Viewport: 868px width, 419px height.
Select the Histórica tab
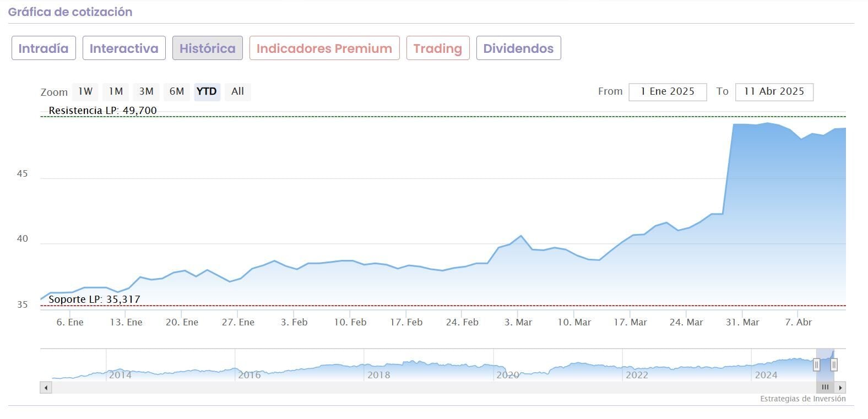pos(208,48)
